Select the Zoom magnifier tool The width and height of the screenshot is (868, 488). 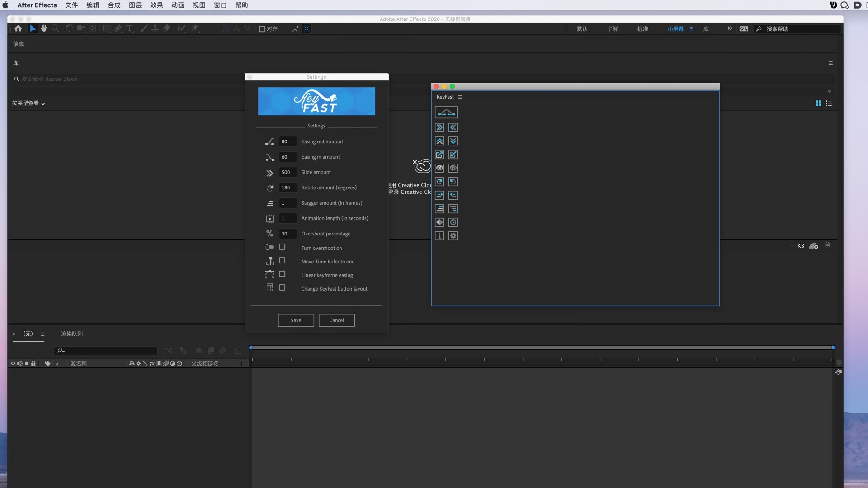tap(55, 28)
